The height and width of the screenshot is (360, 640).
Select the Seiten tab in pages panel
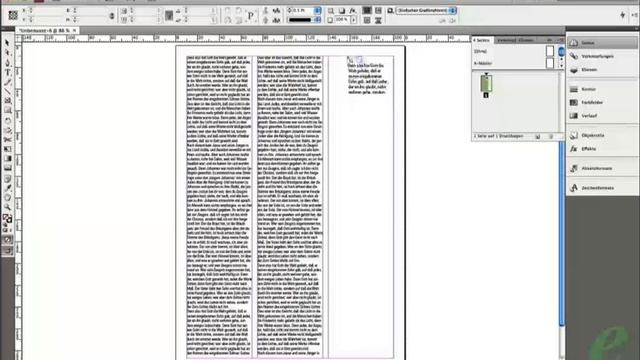click(x=482, y=40)
